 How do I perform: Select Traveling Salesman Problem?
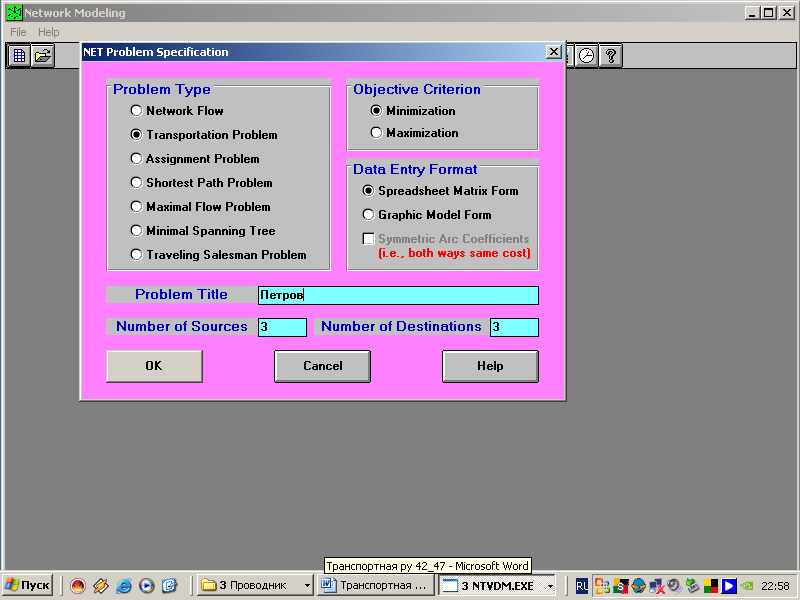click(x=219, y=255)
